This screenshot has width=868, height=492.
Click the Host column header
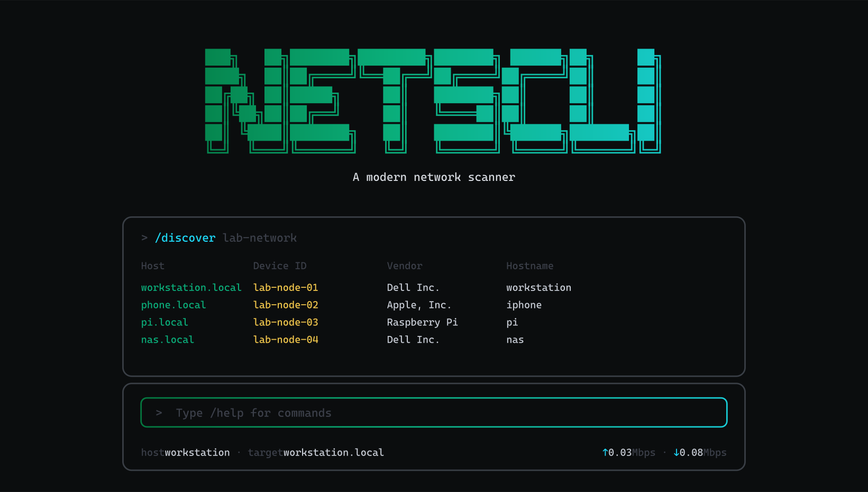(x=153, y=266)
